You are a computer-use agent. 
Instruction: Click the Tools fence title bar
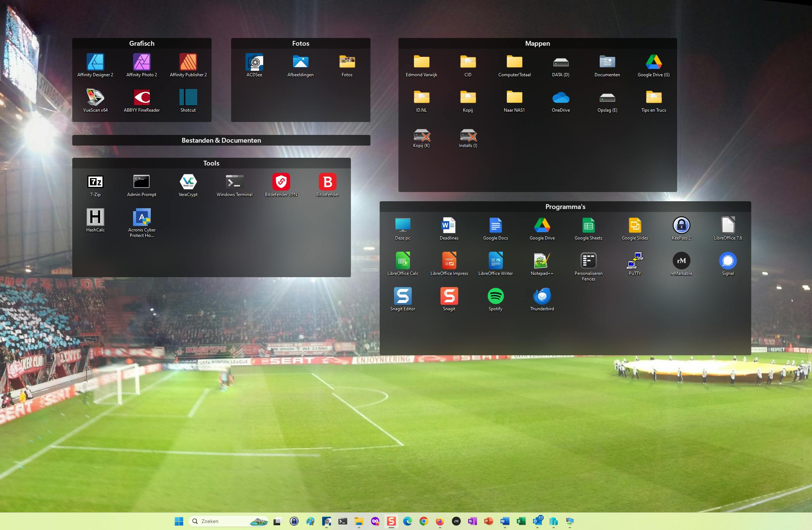pos(211,163)
